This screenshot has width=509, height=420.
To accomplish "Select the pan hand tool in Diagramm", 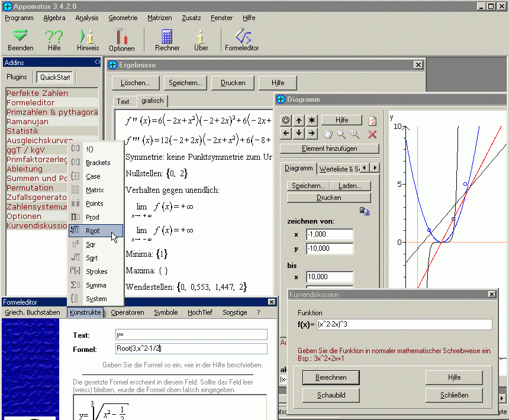I will pyautogui.click(x=327, y=134).
